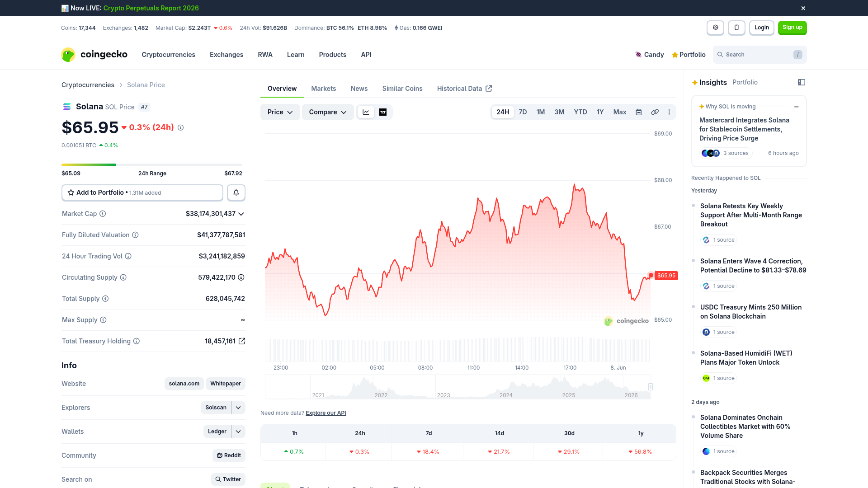Click the Max Supply info icon
Viewport: 868px width, 488px height.
click(x=103, y=320)
